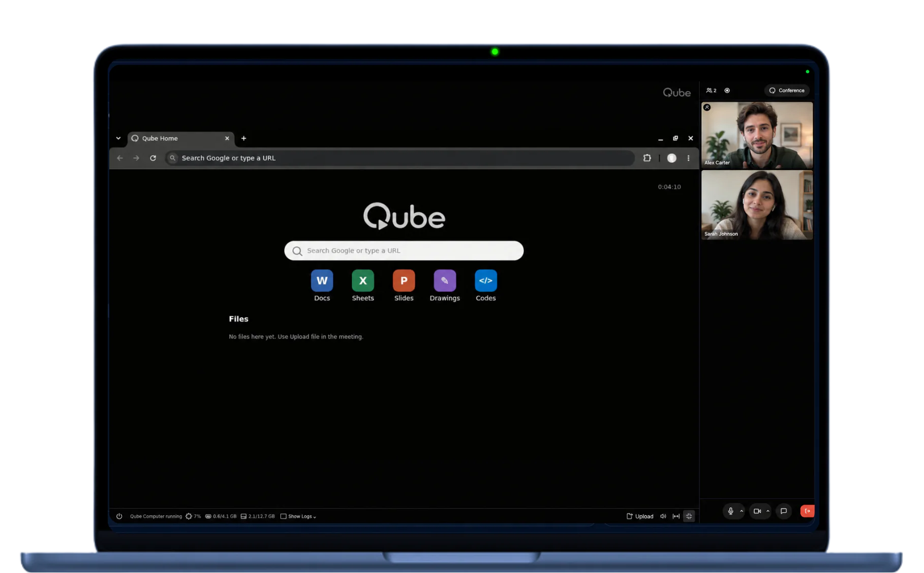Screen dimensions: 924x573
Task: Open the meeting chat icon
Action: point(783,511)
